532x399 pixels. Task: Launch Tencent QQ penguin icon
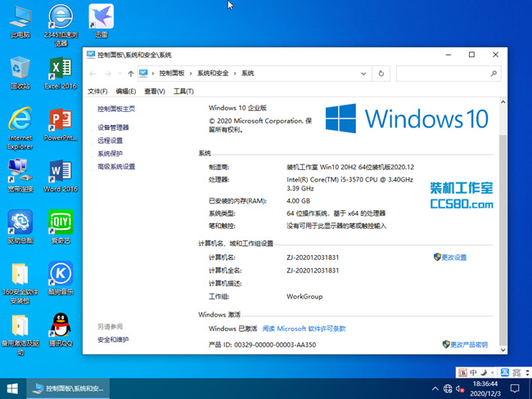click(x=61, y=330)
